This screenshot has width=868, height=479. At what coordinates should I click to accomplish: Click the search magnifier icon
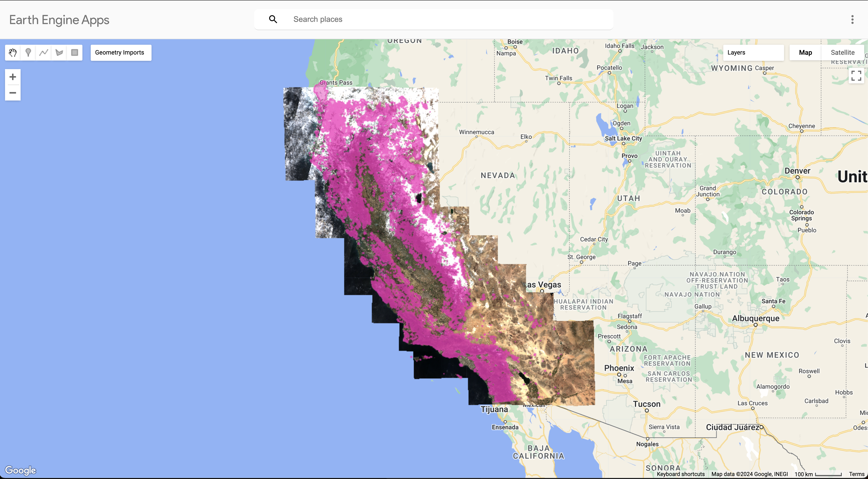pos(273,19)
